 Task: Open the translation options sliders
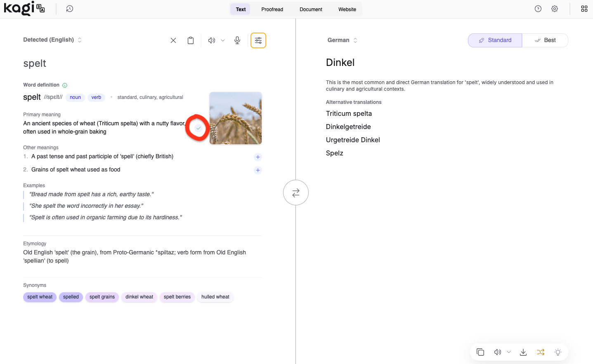pyautogui.click(x=258, y=40)
